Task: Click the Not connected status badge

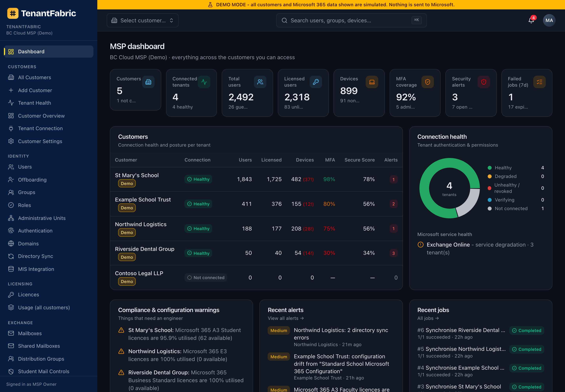Action: [206, 278]
